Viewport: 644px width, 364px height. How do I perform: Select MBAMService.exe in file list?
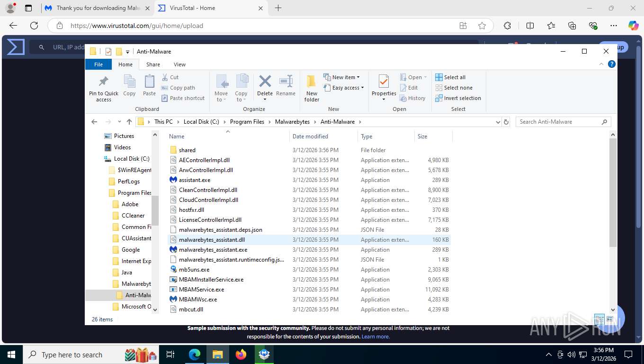(309, 290)
